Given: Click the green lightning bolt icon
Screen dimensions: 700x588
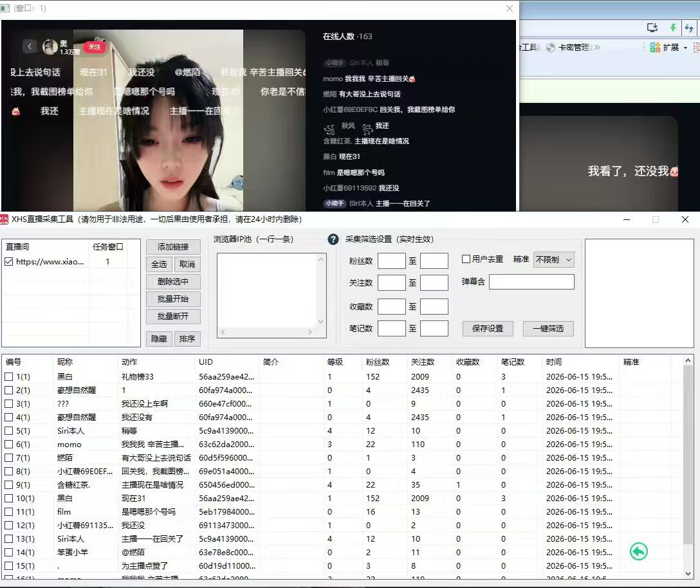Looking at the screenshot, I should click(x=673, y=28).
